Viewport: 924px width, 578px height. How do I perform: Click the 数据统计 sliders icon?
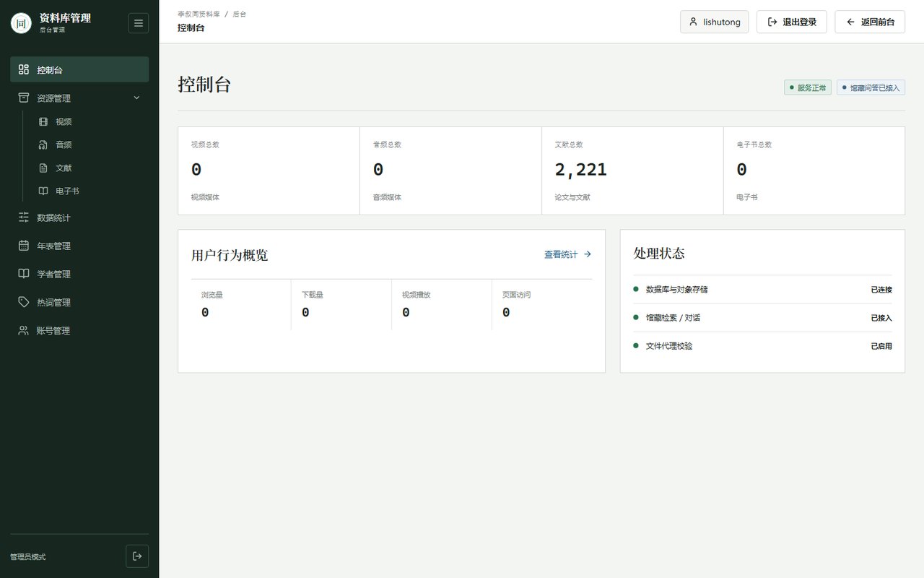coord(24,217)
